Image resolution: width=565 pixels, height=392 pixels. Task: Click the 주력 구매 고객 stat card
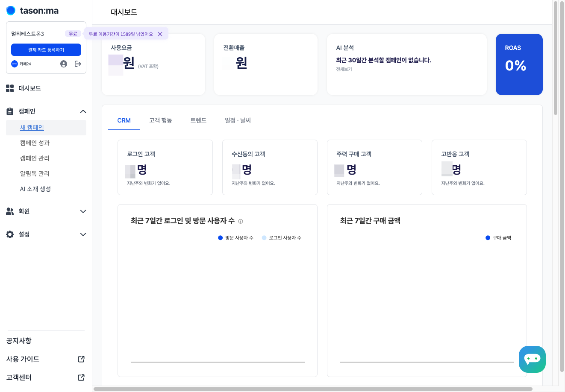[374, 167]
